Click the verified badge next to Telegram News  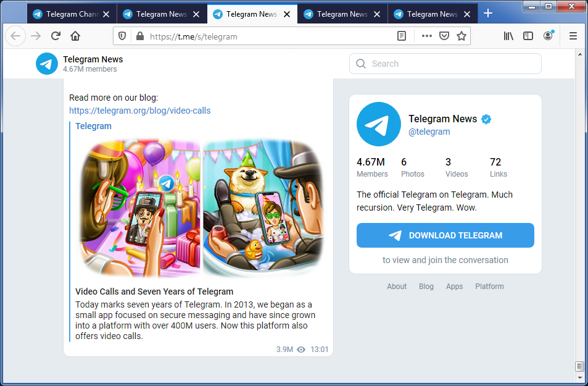(486, 119)
